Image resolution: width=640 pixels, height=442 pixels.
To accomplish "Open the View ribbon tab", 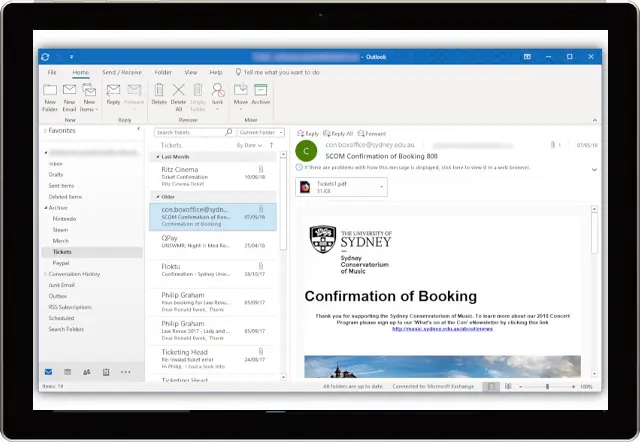I will point(189,72).
